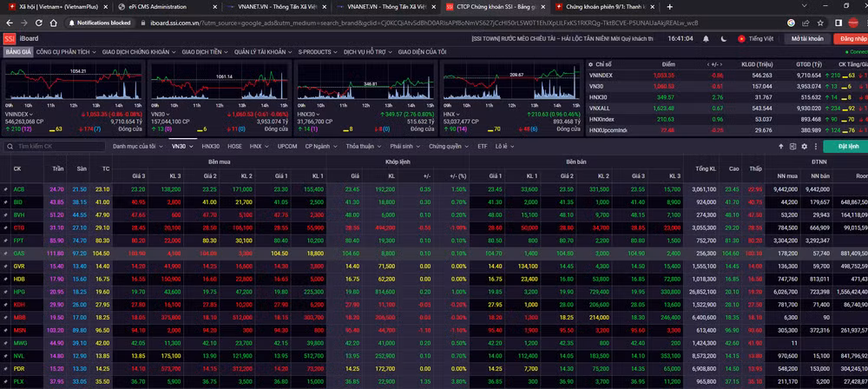Expand the Công cụ phân tích menu
The width and height of the screenshot is (868, 389).
click(65, 51)
